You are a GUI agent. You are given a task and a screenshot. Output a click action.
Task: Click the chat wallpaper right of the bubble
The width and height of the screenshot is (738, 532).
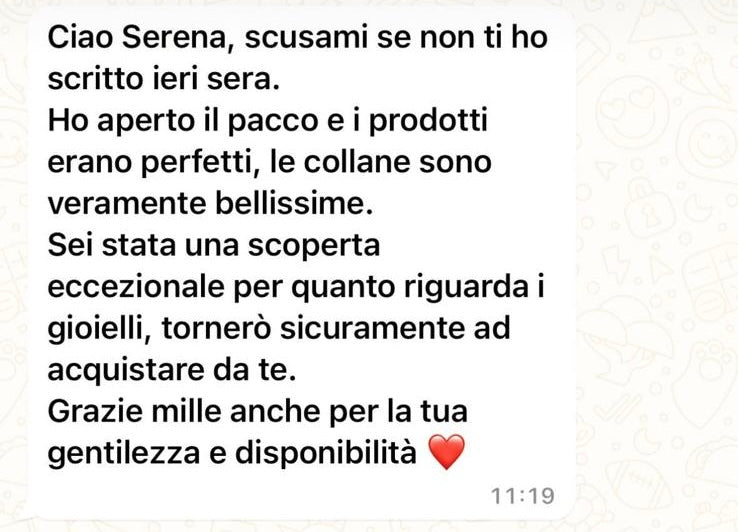tap(659, 264)
